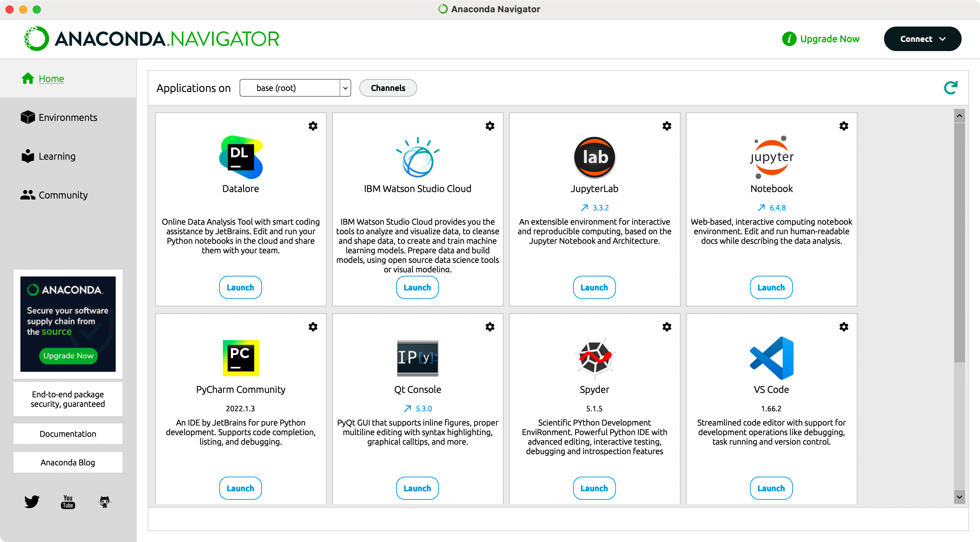Image resolution: width=980 pixels, height=542 pixels.
Task: Click Upgrade Now link in header
Action: [829, 39]
